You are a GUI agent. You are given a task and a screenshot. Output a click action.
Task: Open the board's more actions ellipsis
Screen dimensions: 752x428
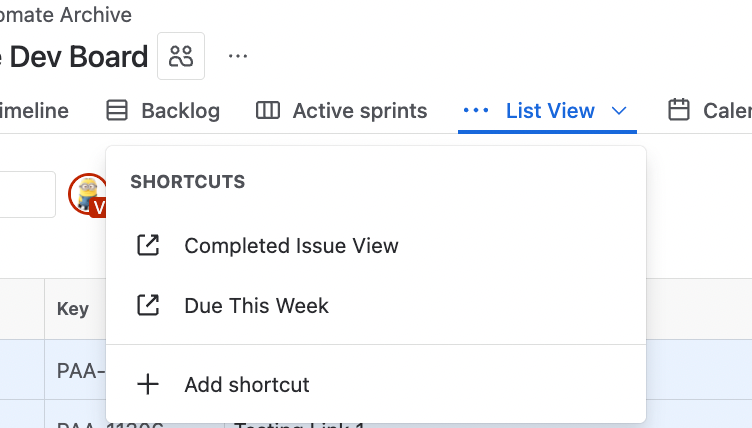[x=238, y=56]
